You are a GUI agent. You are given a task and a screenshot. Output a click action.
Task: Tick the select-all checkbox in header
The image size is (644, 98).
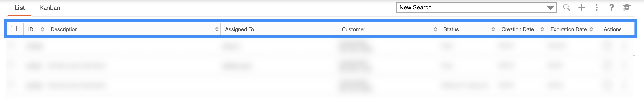click(x=14, y=29)
